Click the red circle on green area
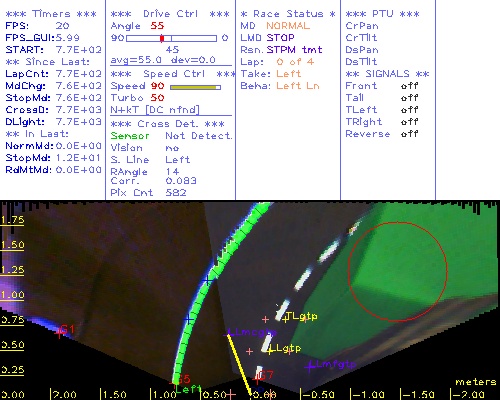This screenshot has height=400, width=500. [398, 272]
